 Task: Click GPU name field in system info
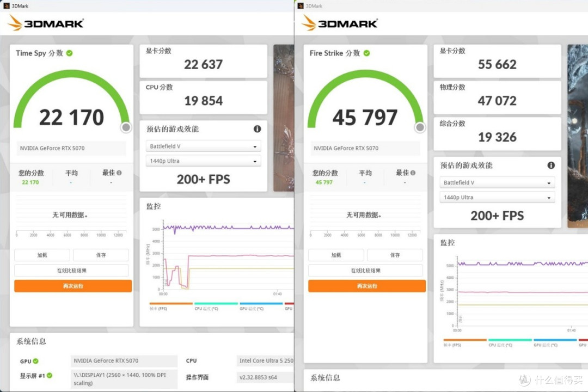pyautogui.click(x=124, y=361)
